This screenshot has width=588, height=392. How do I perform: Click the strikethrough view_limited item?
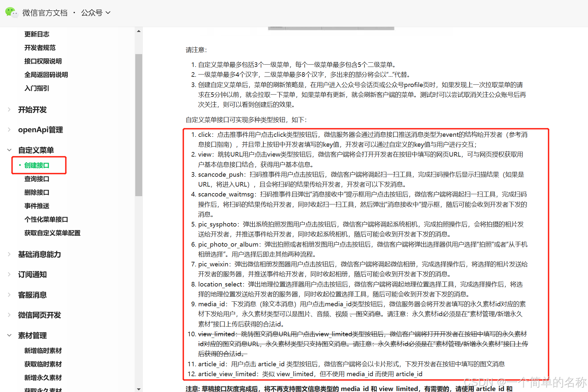click(363, 344)
